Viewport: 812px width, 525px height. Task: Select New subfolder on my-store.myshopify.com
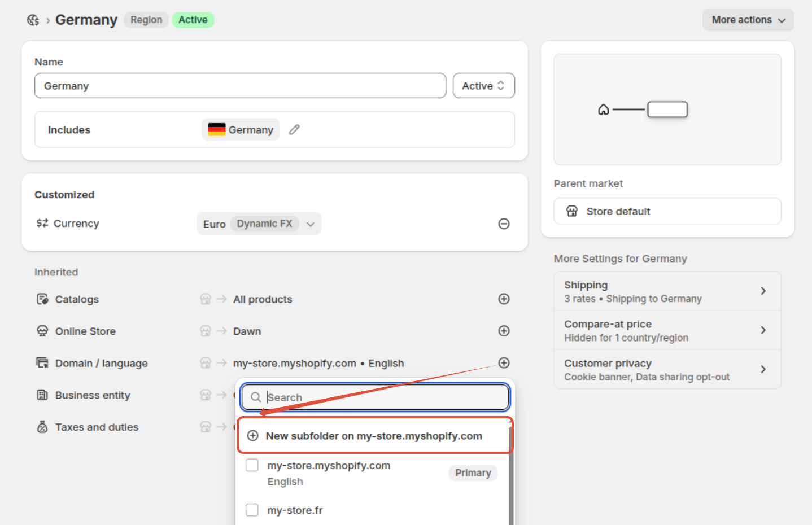click(375, 436)
